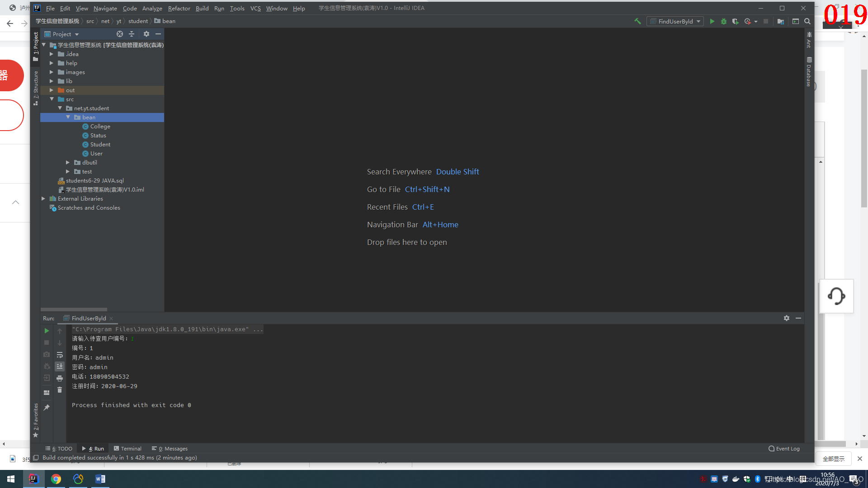Expand the images folder
Screen dimensions: 868x488
click(52, 72)
